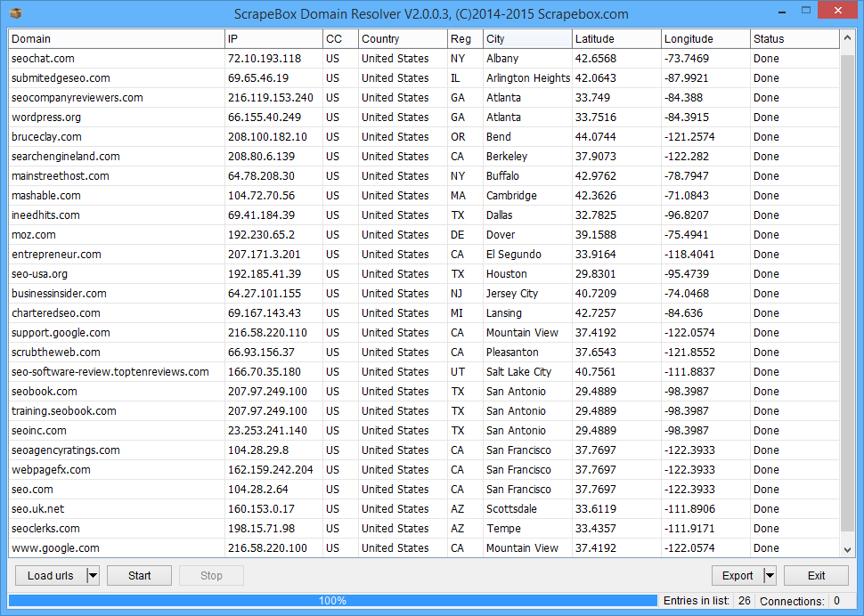
Task: Expand the Export dropdown arrow
Action: 770,576
